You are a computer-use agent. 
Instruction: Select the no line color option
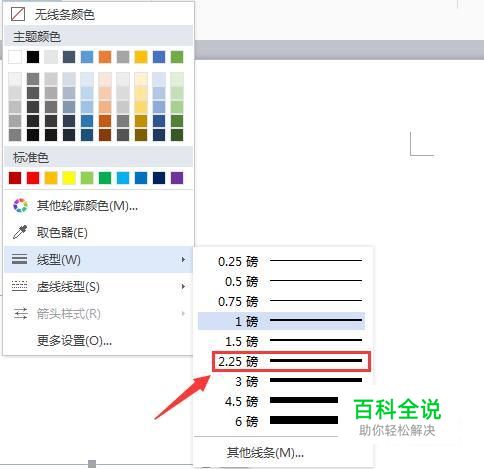(99, 14)
